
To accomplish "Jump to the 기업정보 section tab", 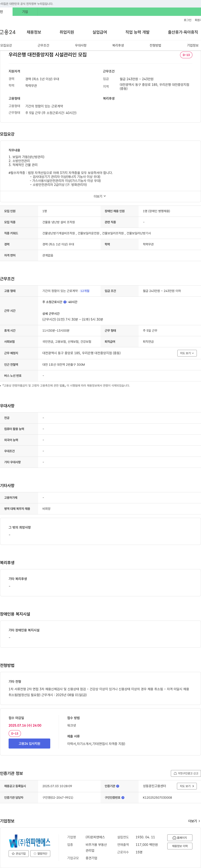I will click(193, 46).
